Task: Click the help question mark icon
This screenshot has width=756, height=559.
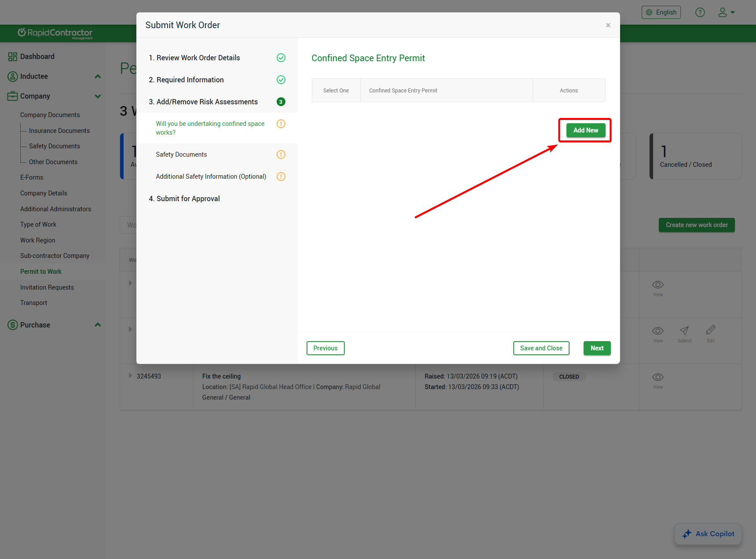Action: (700, 12)
